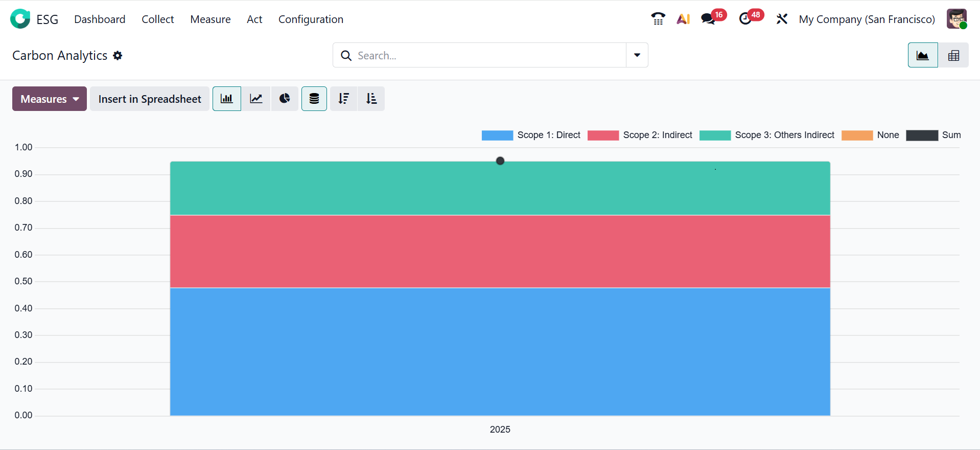Switch to pivot table view
The width and height of the screenshot is (980, 450).
(x=953, y=55)
